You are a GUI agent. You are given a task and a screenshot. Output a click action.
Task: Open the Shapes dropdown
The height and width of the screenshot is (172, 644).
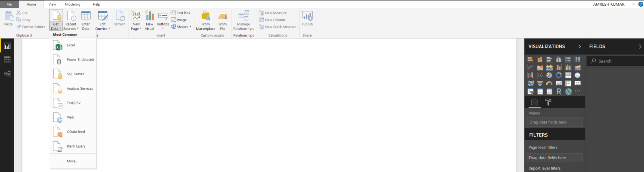coord(181,27)
